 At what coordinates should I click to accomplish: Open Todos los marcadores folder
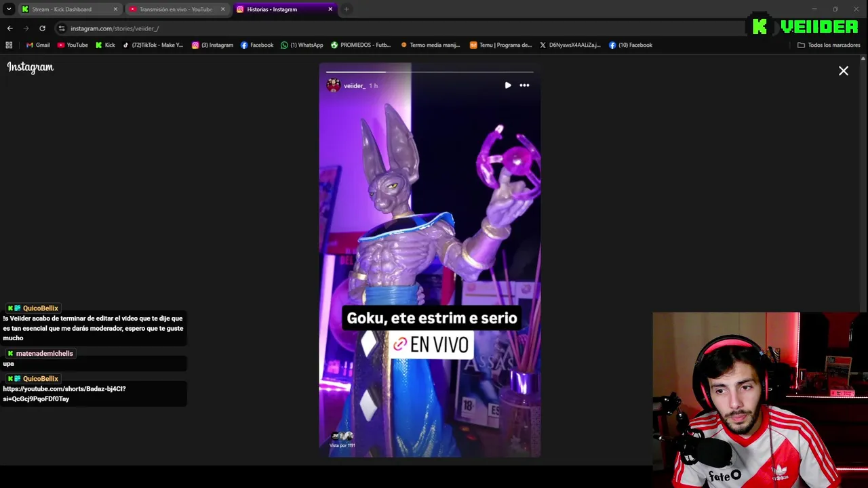pyautogui.click(x=829, y=45)
